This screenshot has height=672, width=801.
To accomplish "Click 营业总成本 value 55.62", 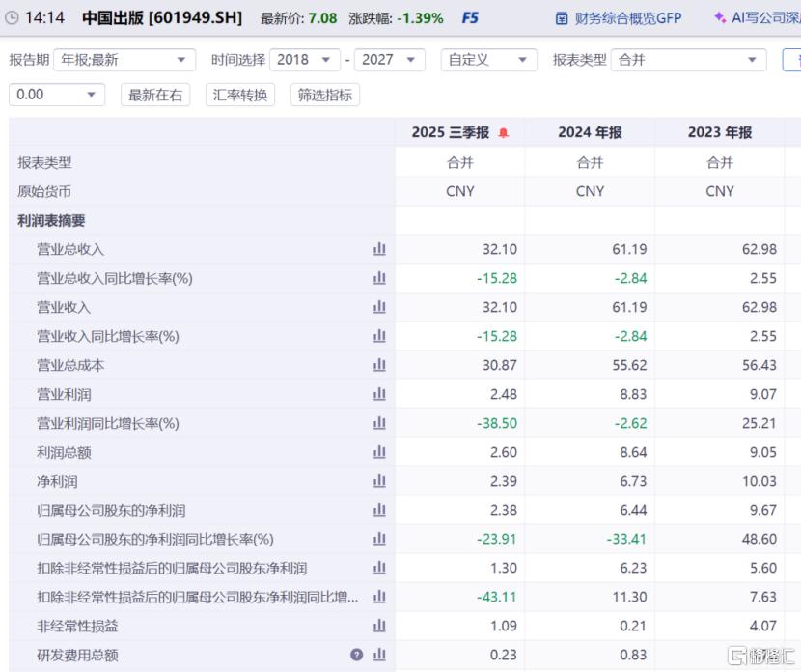I will coord(629,365).
